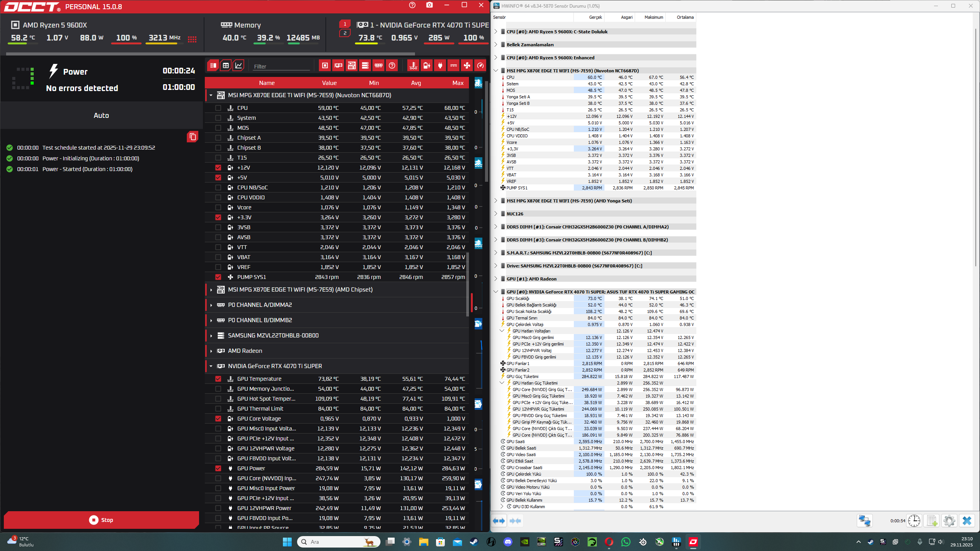Open HWiNFO sensor settings gear
Image resolution: width=980 pixels, height=551 pixels.
pyautogui.click(x=949, y=520)
